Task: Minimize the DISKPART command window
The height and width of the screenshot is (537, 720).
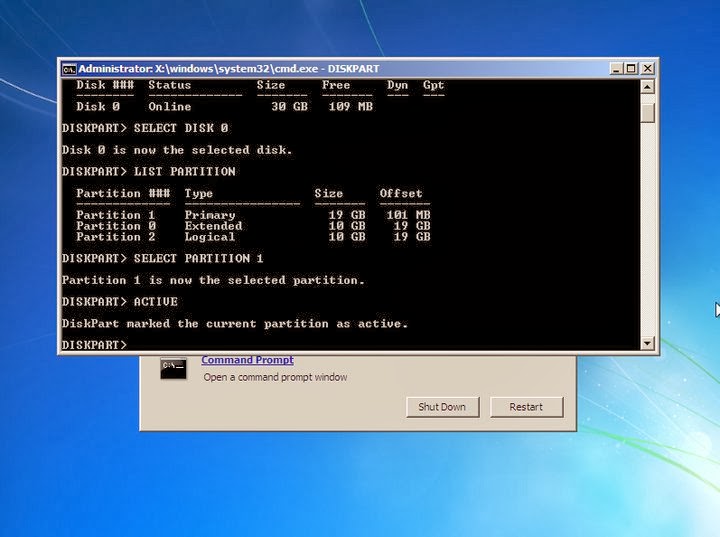Action: tap(616, 69)
